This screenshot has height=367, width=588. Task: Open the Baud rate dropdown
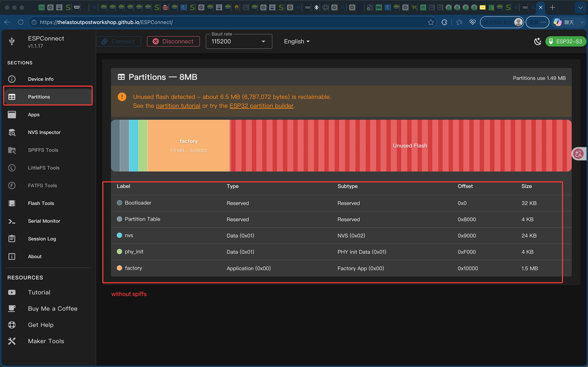coord(239,41)
